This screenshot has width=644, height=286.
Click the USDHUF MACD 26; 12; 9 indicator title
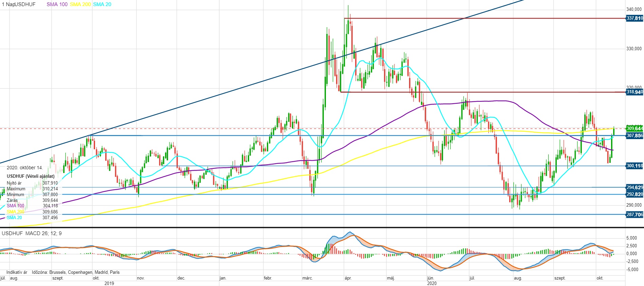click(x=32, y=233)
